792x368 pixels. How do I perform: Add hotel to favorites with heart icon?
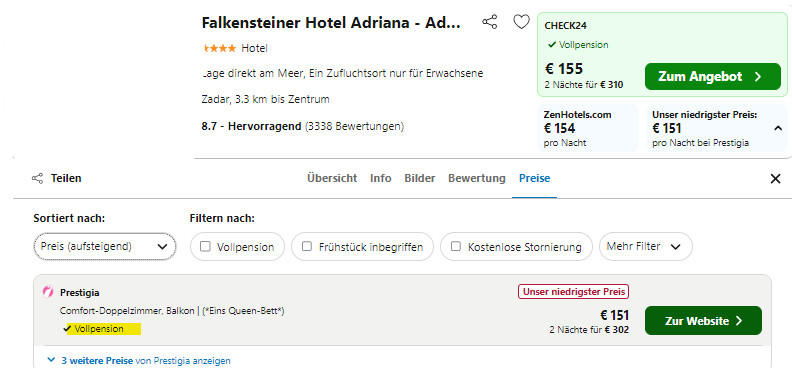(521, 22)
